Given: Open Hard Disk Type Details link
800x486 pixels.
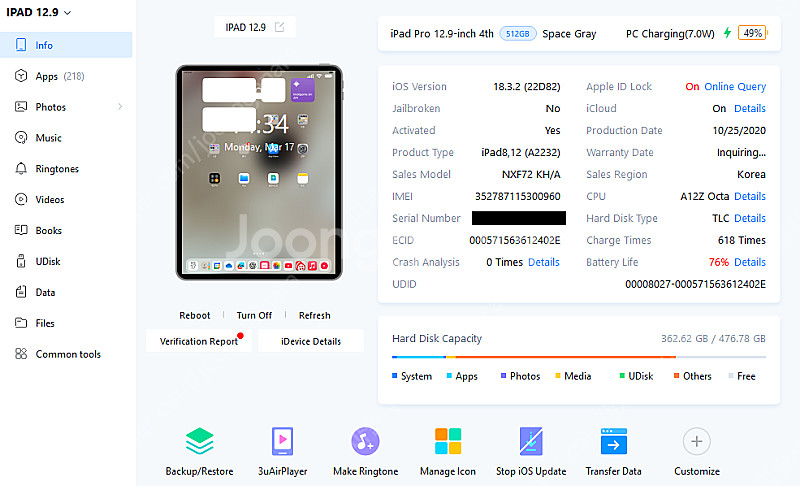Looking at the screenshot, I should (749, 218).
